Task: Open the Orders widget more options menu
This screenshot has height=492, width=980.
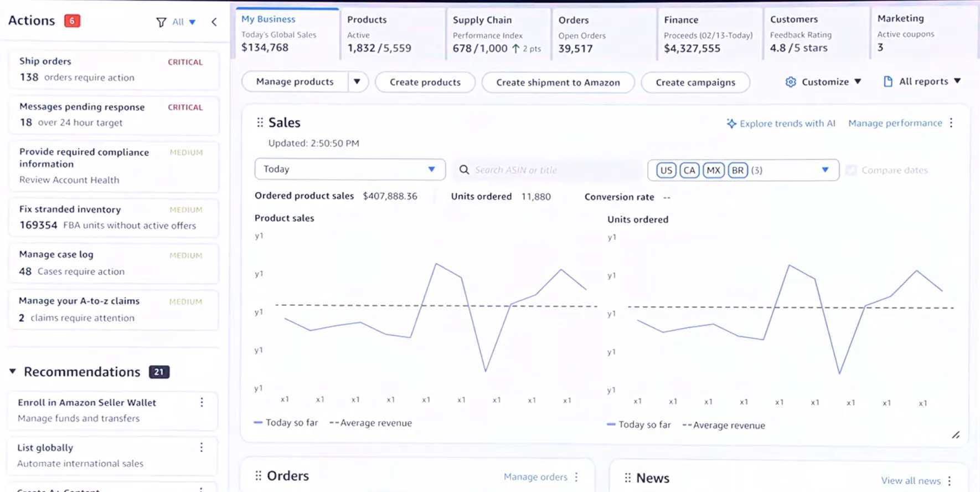Action: (x=576, y=477)
